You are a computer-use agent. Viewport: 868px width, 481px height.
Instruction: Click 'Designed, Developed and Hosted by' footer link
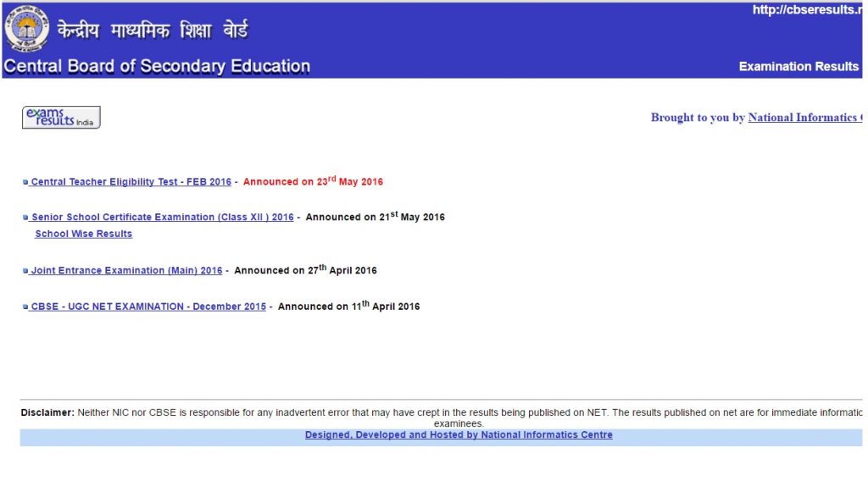click(x=459, y=435)
